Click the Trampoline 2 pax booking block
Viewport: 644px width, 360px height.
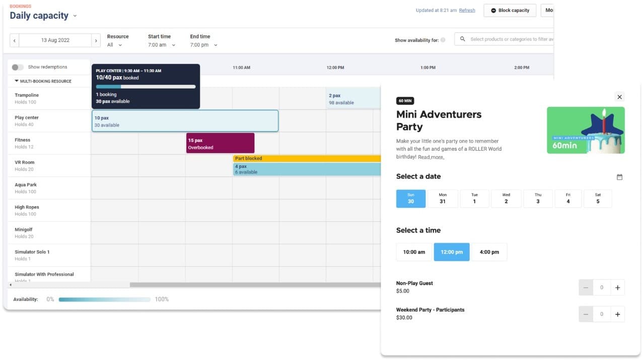pyautogui.click(x=353, y=98)
